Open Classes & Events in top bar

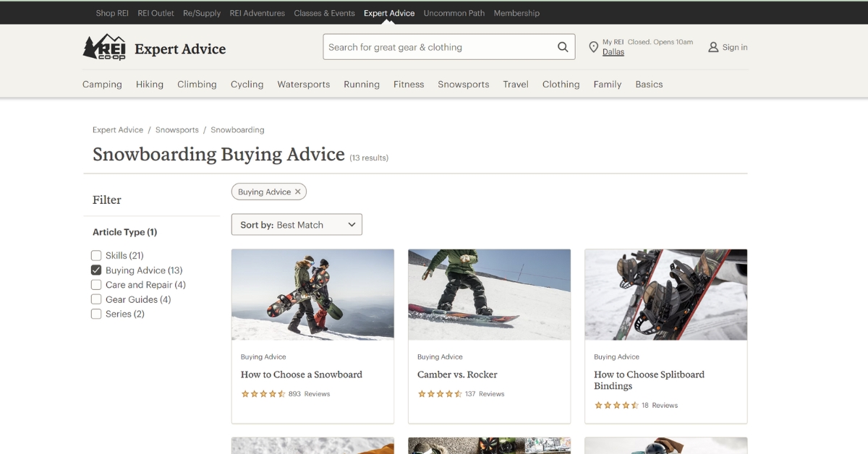tap(325, 13)
